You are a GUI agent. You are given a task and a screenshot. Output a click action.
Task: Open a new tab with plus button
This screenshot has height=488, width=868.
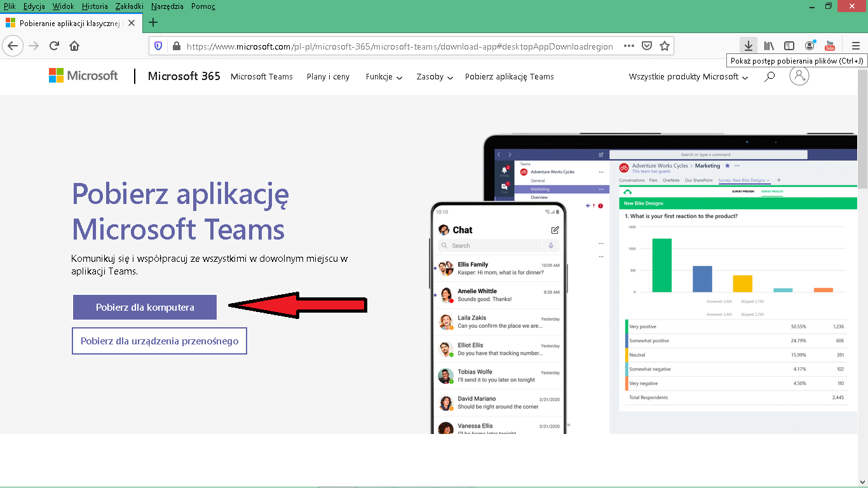(x=153, y=23)
